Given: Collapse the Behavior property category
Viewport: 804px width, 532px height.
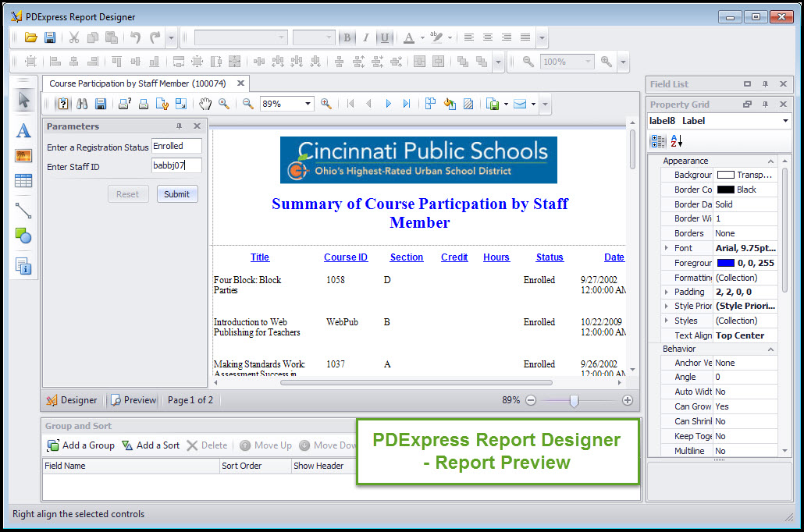Looking at the screenshot, I should pyautogui.click(x=770, y=349).
